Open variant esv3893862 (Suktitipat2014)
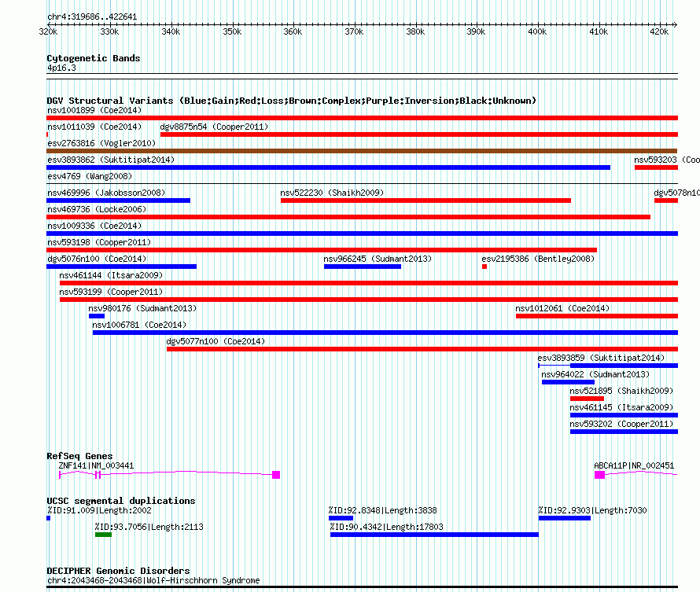The width and height of the screenshot is (700, 592). (x=111, y=160)
